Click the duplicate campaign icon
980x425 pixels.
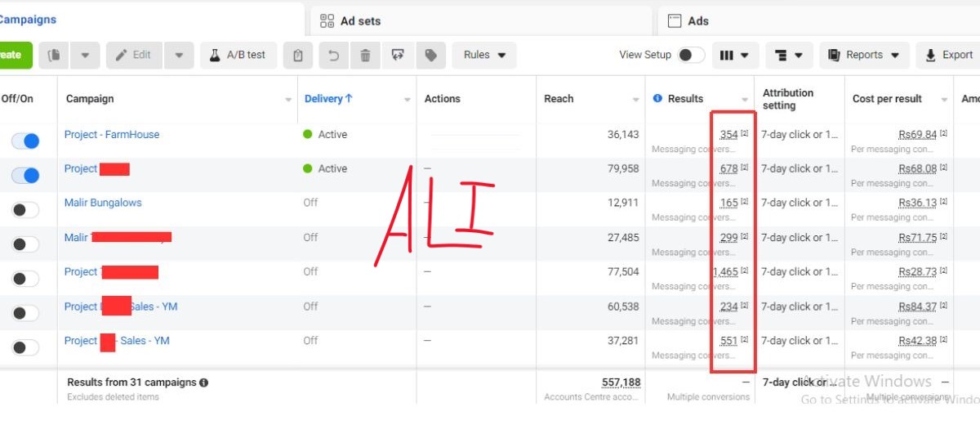[55, 56]
